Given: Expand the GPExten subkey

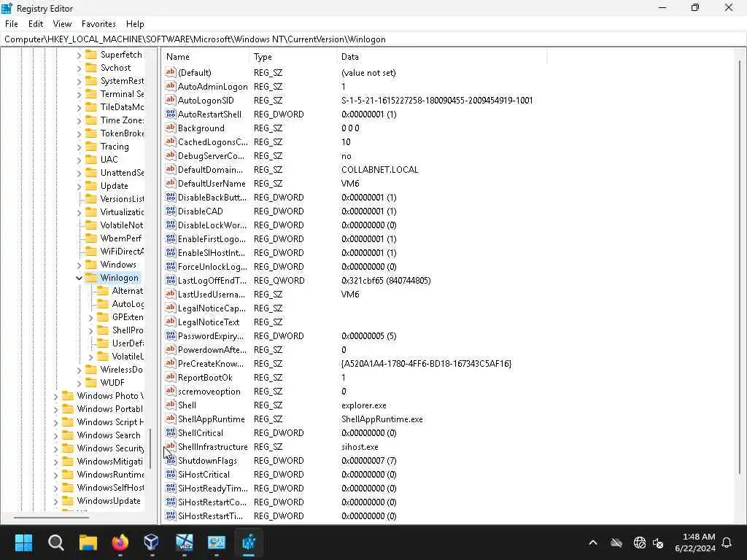Looking at the screenshot, I should coord(90,317).
